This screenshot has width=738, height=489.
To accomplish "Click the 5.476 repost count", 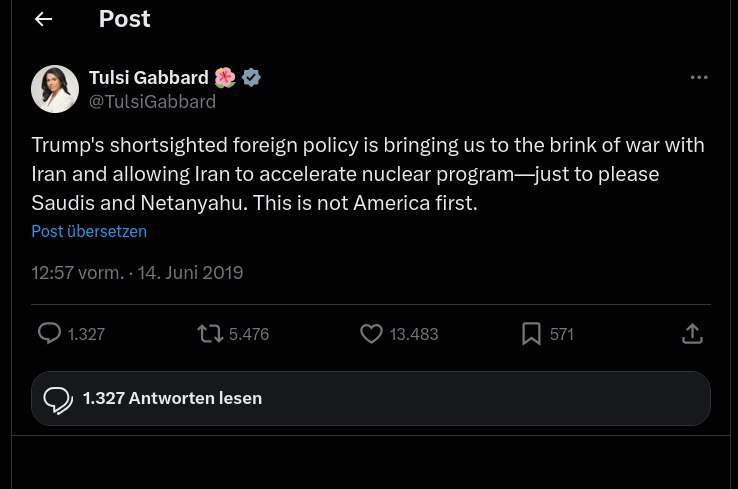I will click(x=249, y=334).
